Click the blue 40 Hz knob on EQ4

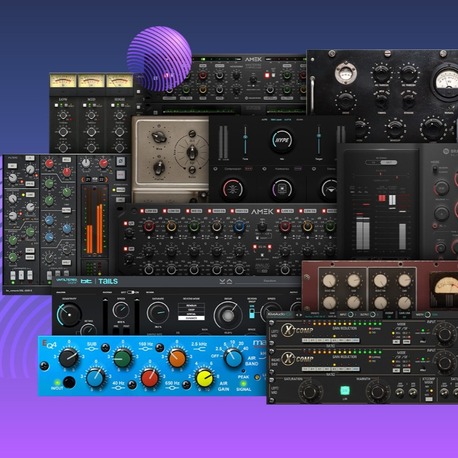pos(96,377)
